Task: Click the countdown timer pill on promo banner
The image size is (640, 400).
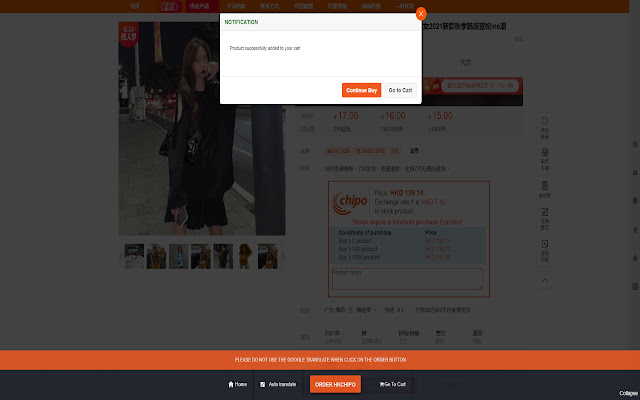Action: coord(480,86)
